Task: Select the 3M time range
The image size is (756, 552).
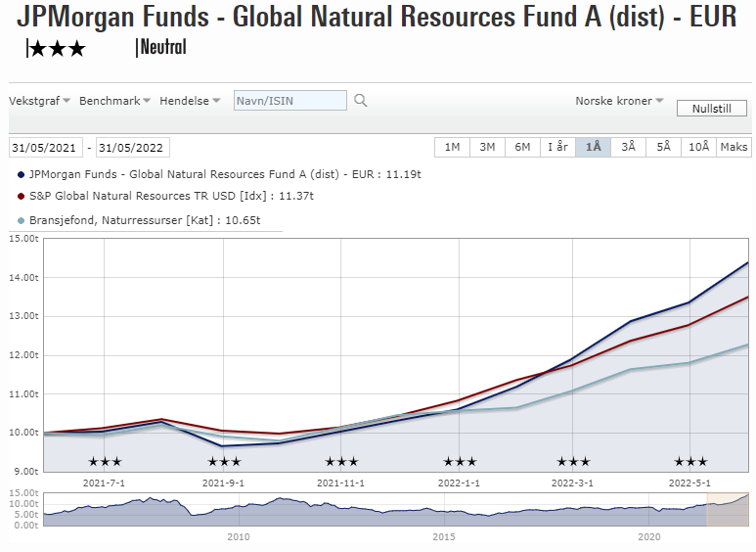Action: pyautogui.click(x=487, y=147)
